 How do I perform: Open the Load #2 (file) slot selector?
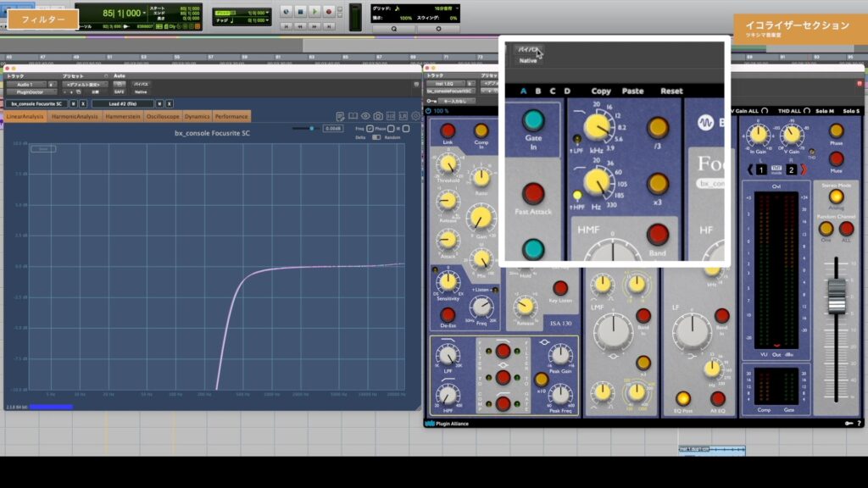(122, 103)
